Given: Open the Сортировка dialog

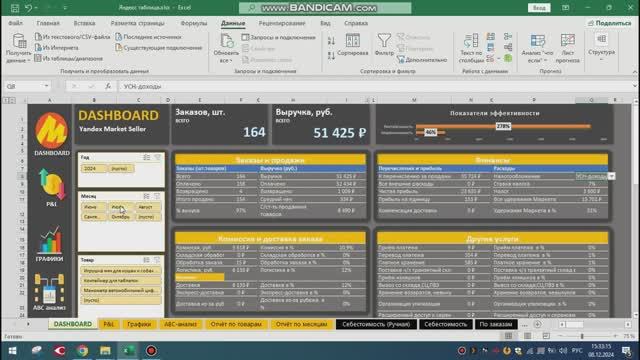Looking at the screenshot, I should 353,45.
